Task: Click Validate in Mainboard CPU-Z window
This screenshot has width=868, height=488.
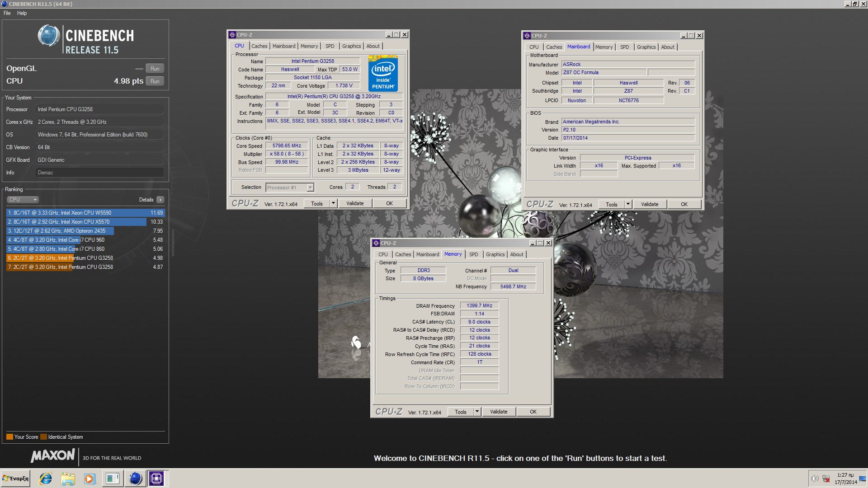Action: [650, 205]
